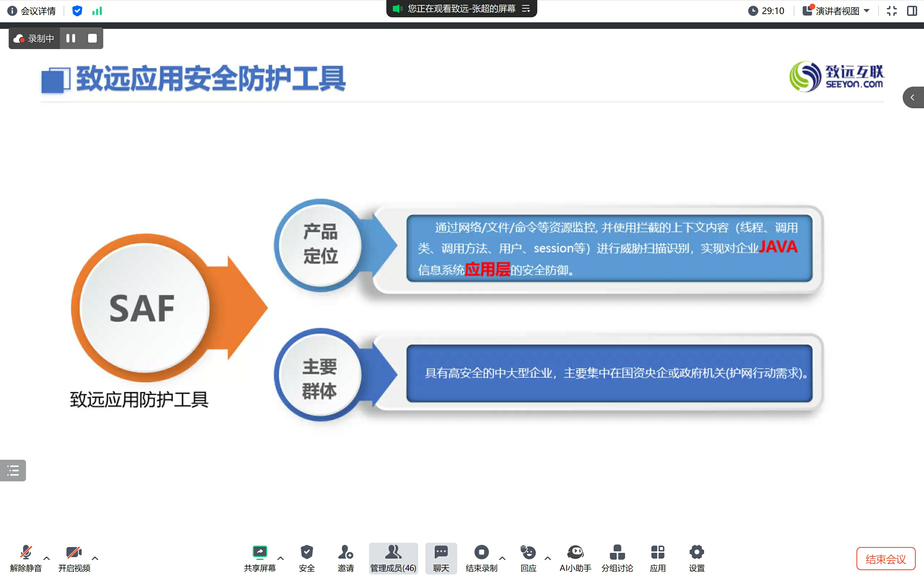Expand audio options arrow beside 解除静音
924x577 pixels.
47,558
